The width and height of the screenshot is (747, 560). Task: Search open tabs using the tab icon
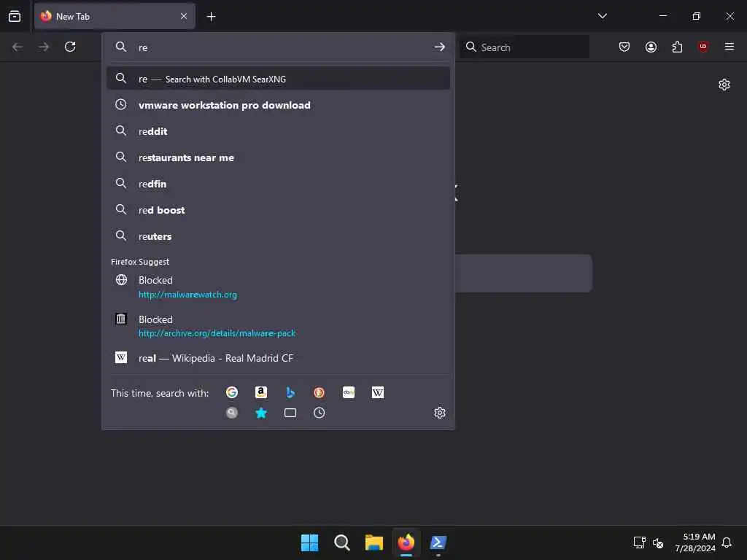pos(290,413)
